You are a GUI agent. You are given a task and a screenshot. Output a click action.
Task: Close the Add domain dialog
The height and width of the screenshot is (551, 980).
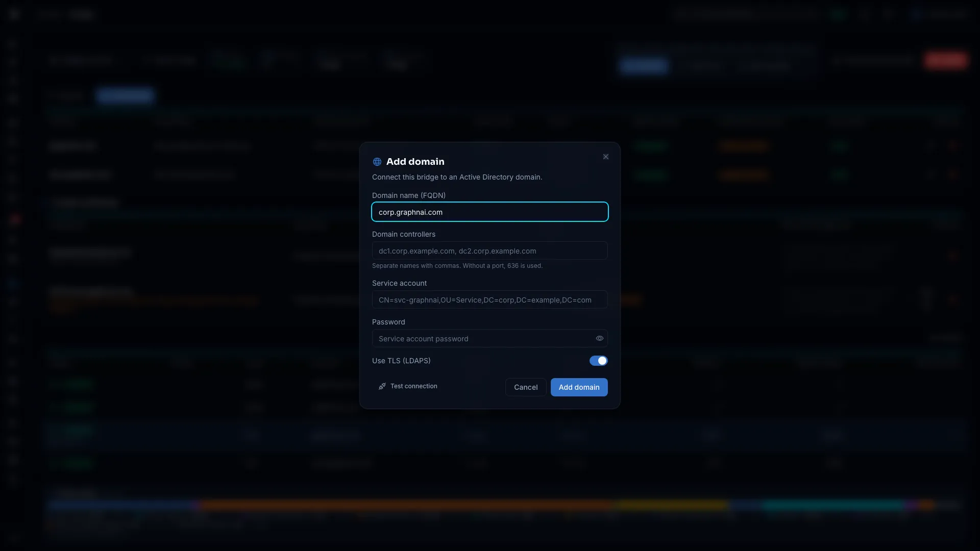(x=606, y=157)
